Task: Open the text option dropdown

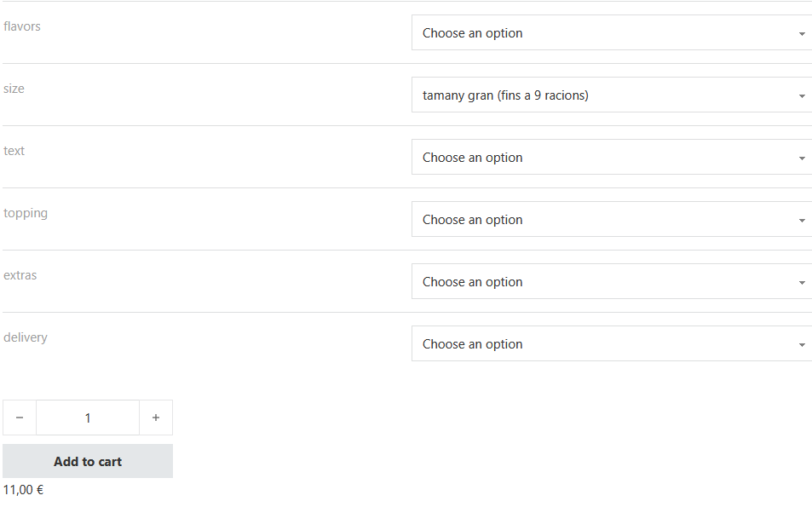Action: 610,158
